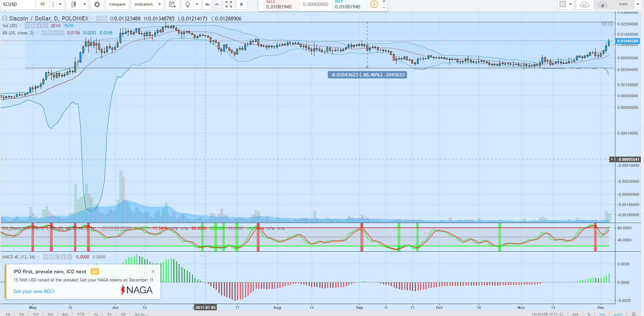Toggle the 'log' scale option
Screen dimensions: 644x316
pos(602,314)
